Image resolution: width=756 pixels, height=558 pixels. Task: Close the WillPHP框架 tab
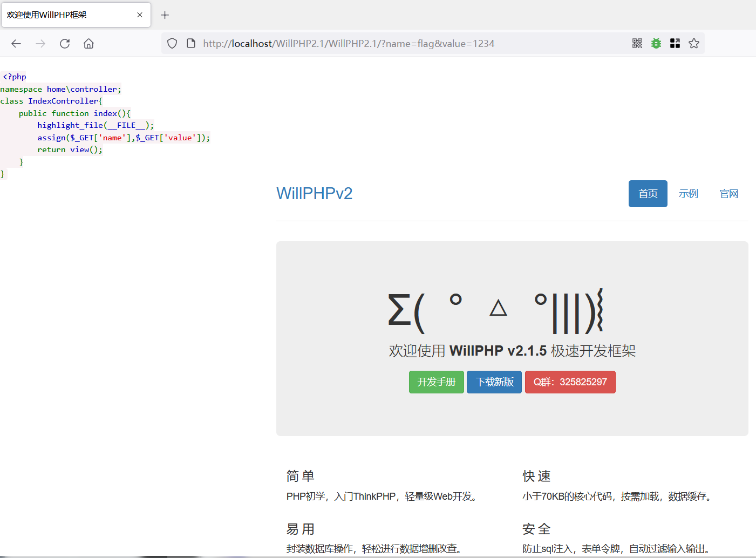click(140, 15)
